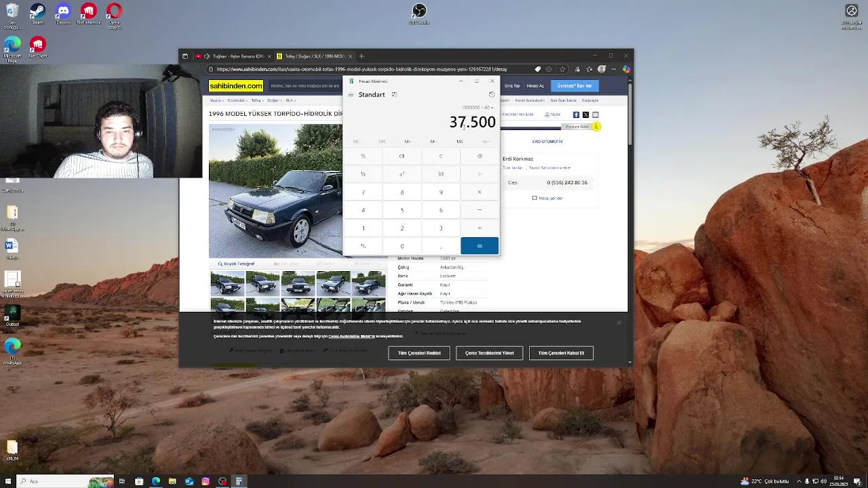868x488 pixels.
Task: Open calculator history panel icon
Action: (492, 94)
